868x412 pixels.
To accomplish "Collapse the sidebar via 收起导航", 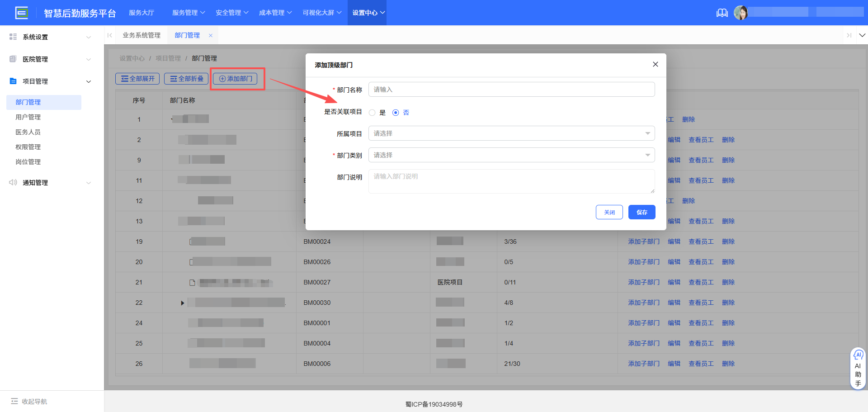I will 29,401.
